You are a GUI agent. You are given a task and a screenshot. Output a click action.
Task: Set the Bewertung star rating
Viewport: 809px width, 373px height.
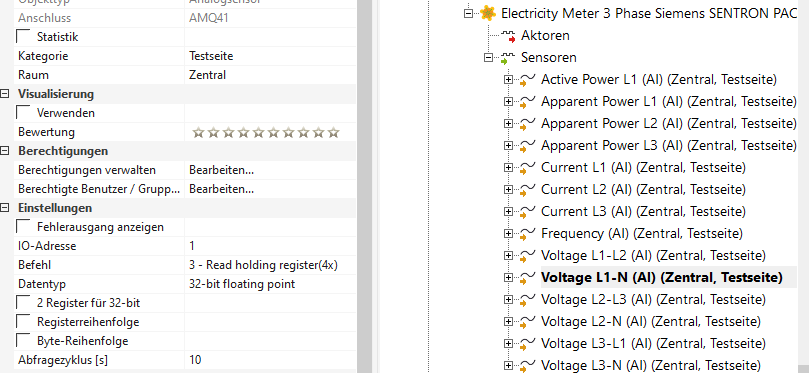point(266,133)
